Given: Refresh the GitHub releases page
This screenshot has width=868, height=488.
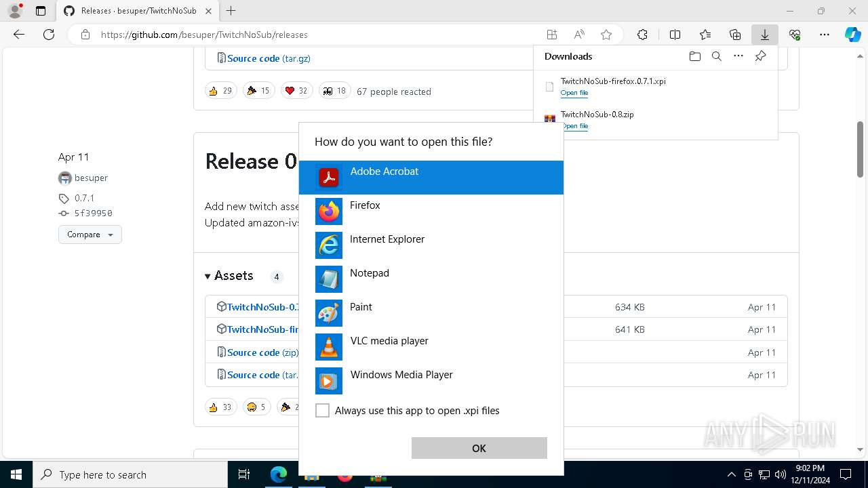Looking at the screenshot, I should [49, 35].
